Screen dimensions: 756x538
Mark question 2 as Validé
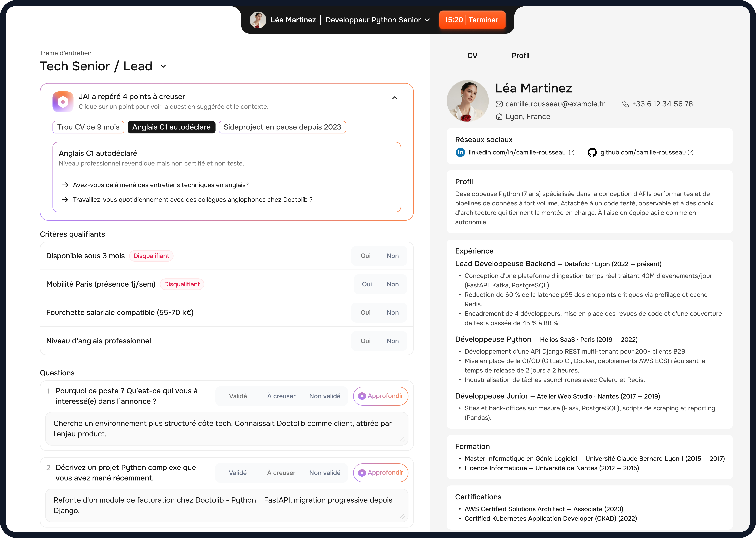(238, 473)
